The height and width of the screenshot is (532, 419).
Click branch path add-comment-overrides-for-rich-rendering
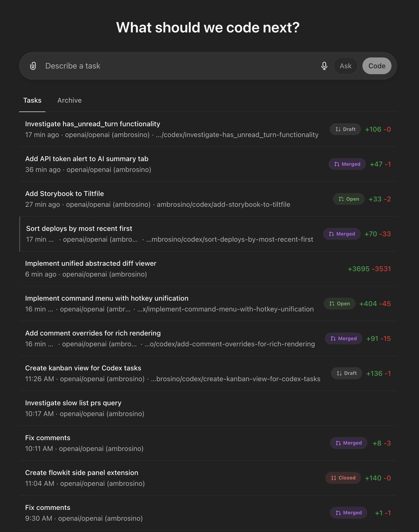[x=229, y=344]
